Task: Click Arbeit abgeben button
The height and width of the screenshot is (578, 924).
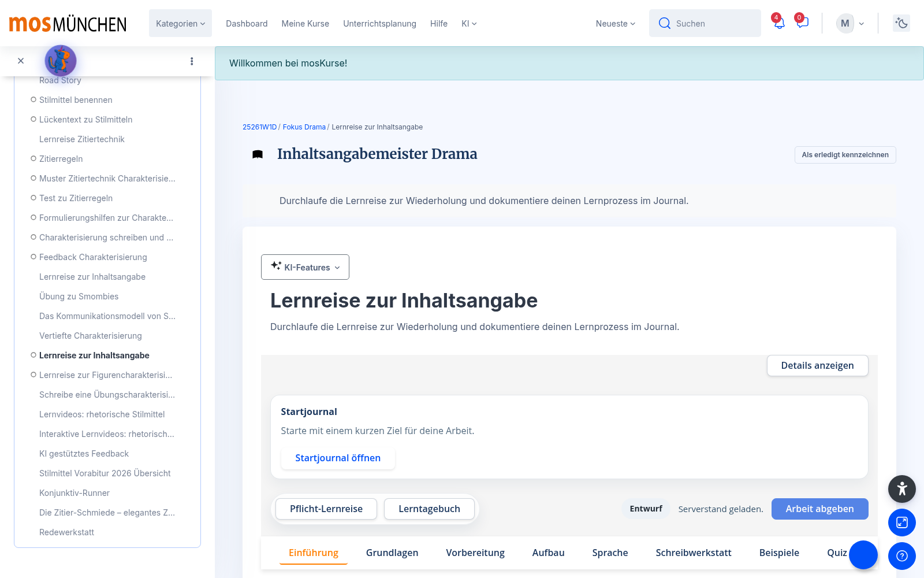Action: click(819, 509)
